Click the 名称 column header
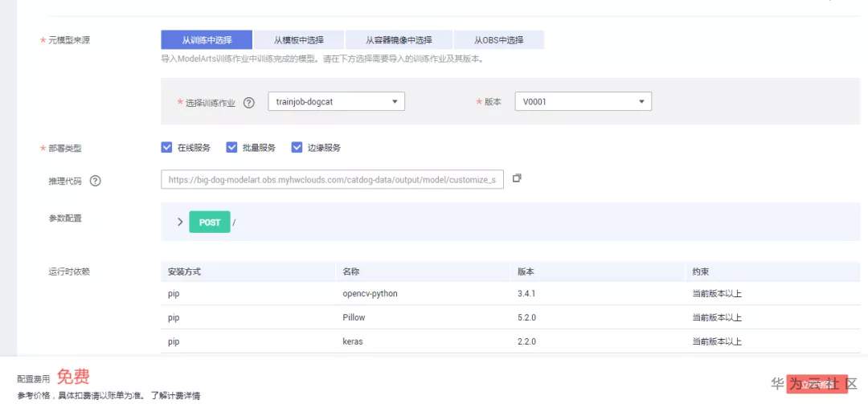Image resolution: width=868 pixels, height=404 pixels. 351,272
